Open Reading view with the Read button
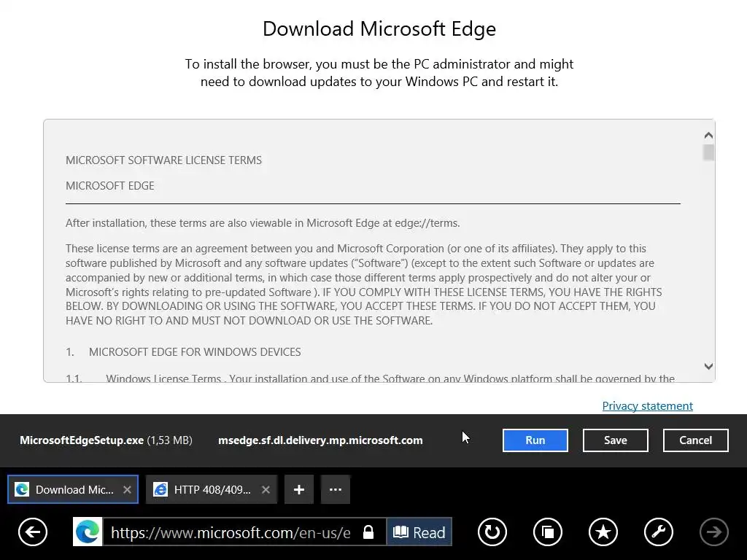Viewport: 747px width, 560px height. (419, 532)
